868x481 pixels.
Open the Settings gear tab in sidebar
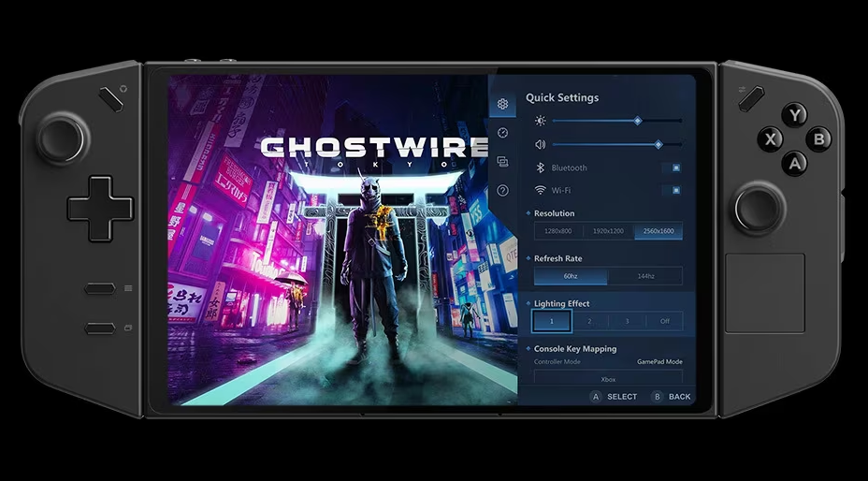[x=502, y=104]
